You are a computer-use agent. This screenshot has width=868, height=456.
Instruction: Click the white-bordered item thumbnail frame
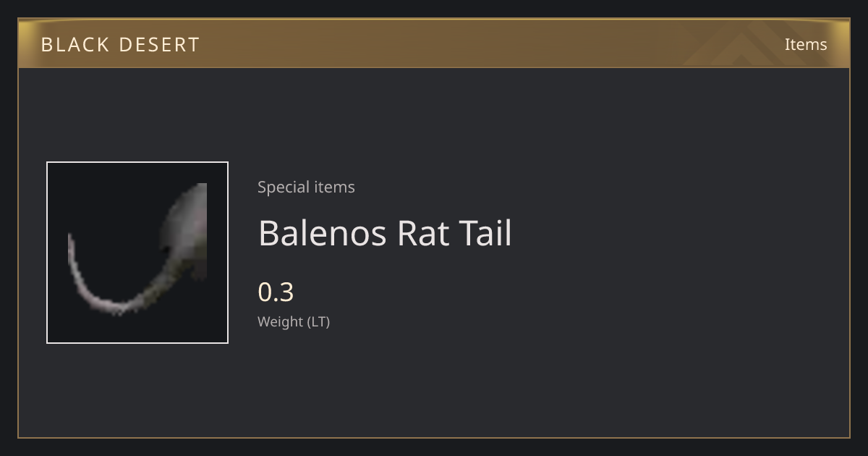click(137, 253)
